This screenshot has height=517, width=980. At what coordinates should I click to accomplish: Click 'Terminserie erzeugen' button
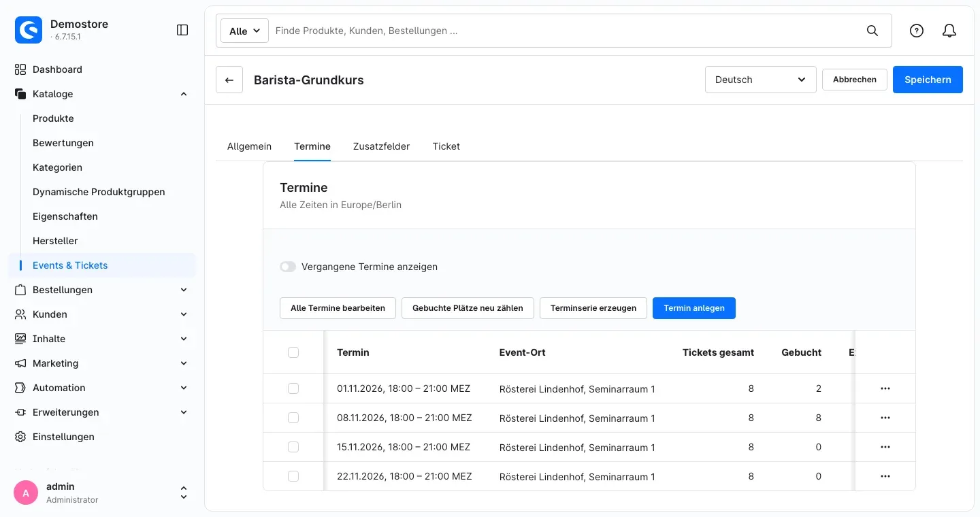593,308
